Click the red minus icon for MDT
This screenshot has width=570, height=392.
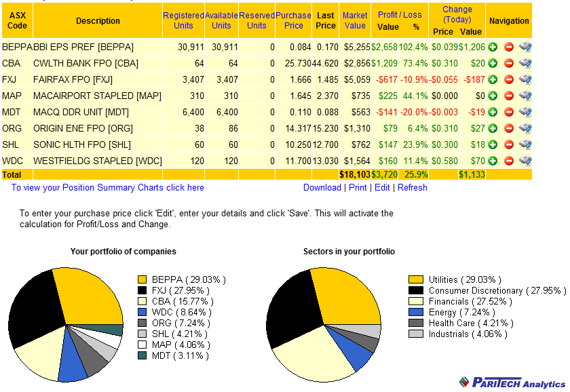coord(508,112)
